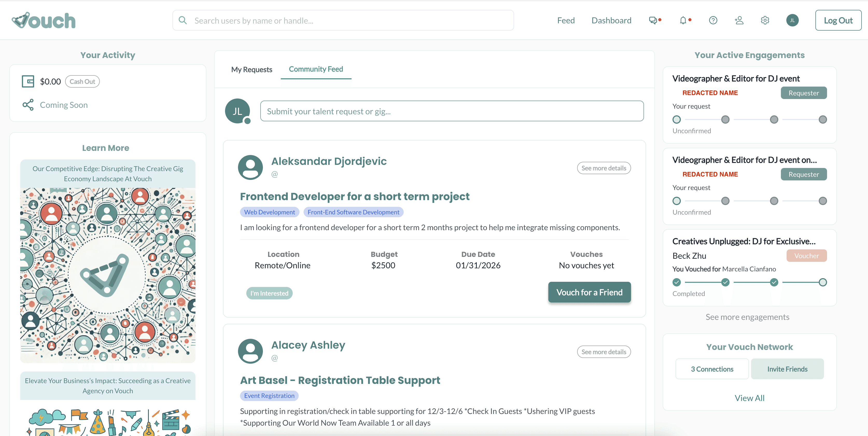This screenshot has height=436, width=868.
Task: Expand See more details for Alacey's post
Action: pos(604,352)
